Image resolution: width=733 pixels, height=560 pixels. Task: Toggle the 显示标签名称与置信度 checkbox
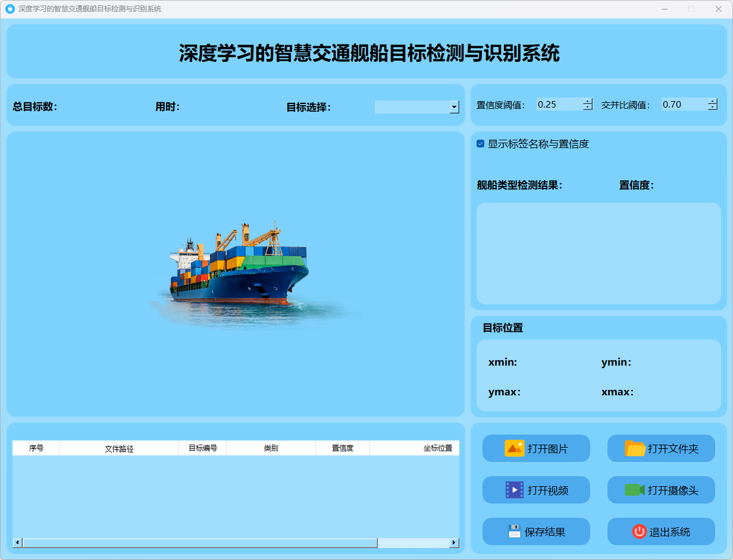pyautogui.click(x=481, y=144)
